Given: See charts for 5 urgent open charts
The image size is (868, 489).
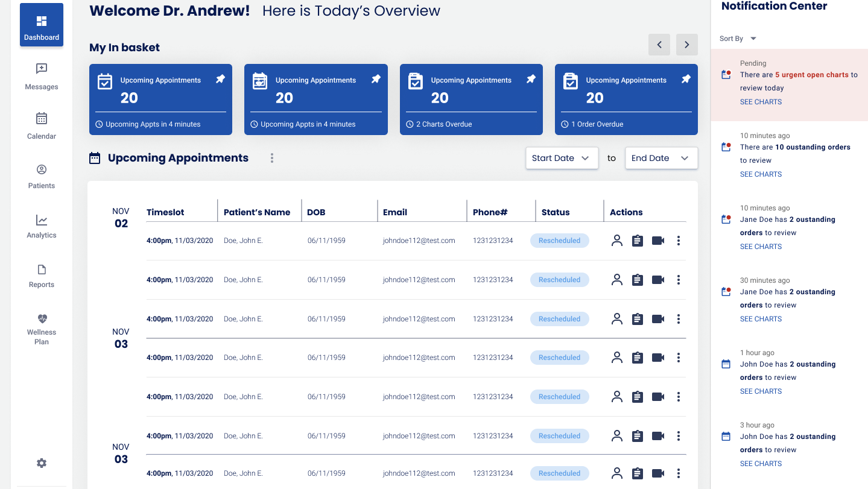Looking at the screenshot, I should click(761, 102).
